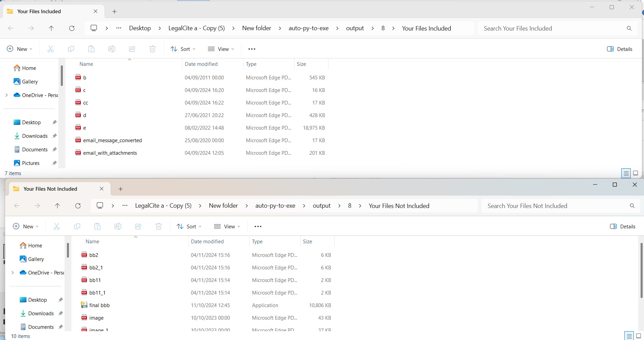Click the Delete trash icon in top window
This screenshot has width=644, height=340.
(153, 49)
